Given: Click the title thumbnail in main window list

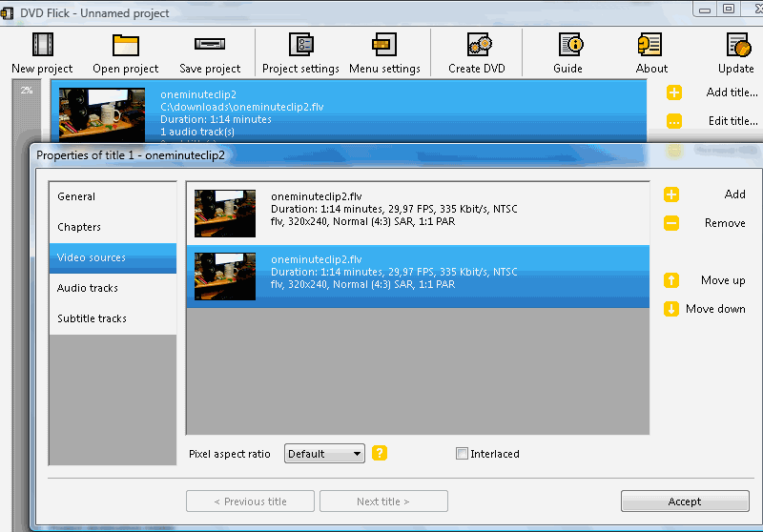Looking at the screenshot, I should click(x=102, y=115).
